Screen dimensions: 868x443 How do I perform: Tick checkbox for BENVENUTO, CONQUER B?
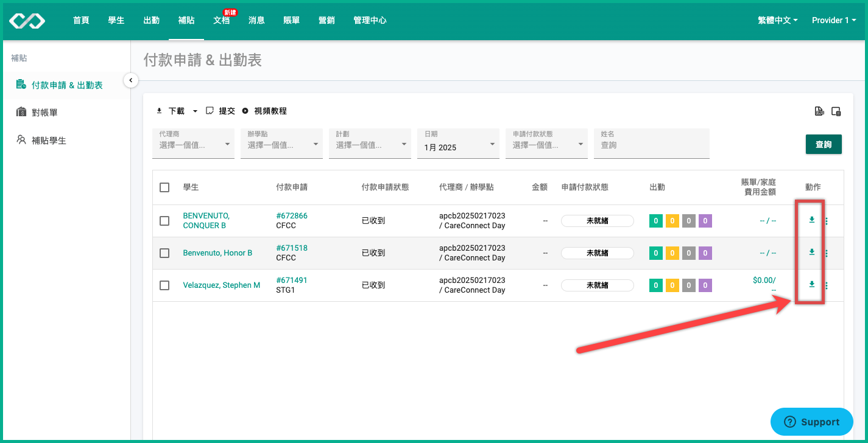[x=164, y=221]
